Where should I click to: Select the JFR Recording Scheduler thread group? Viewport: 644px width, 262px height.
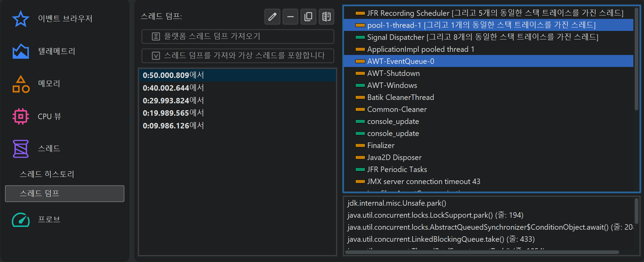pos(495,13)
